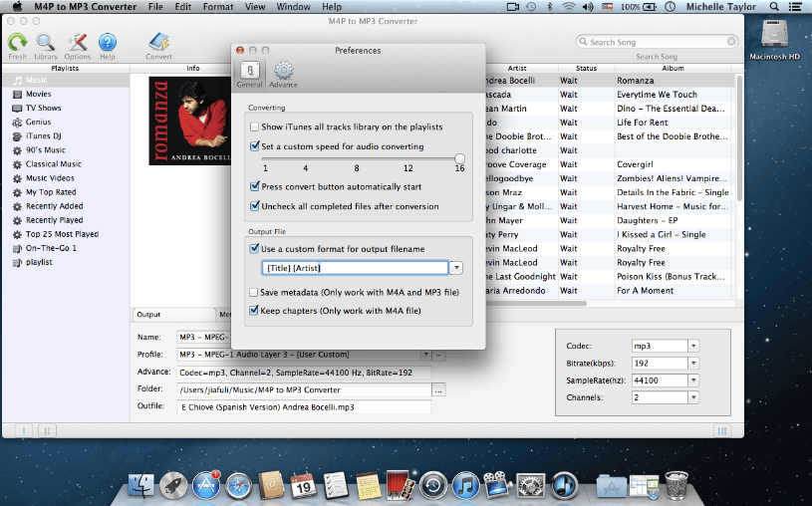Open the Edit menu

tap(182, 7)
